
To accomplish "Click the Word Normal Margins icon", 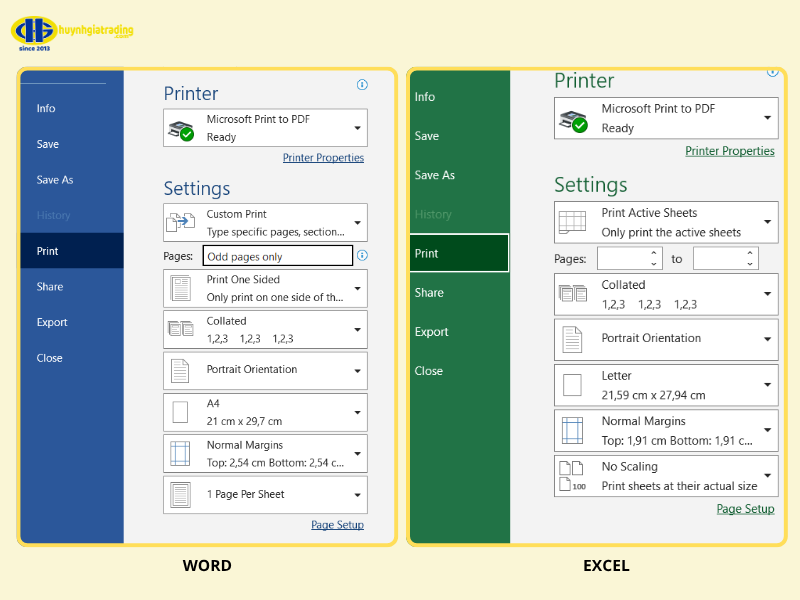I will click(x=180, y=453).
